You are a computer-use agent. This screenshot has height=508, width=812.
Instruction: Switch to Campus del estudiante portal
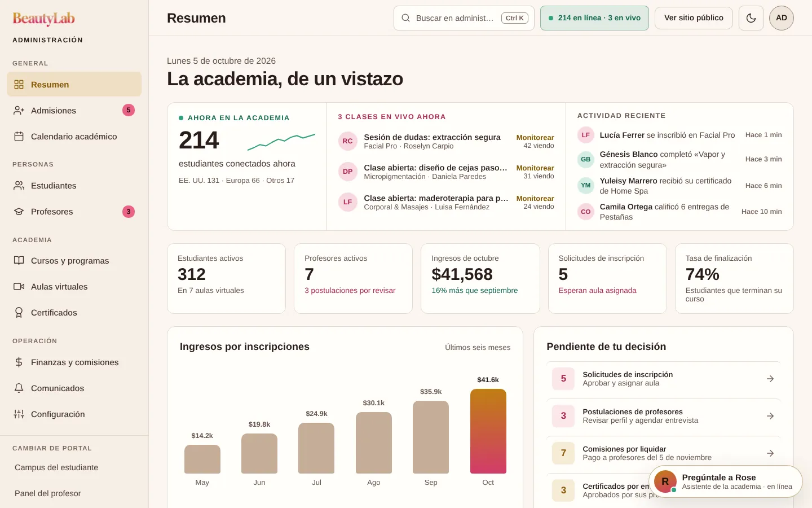point(74,467)
